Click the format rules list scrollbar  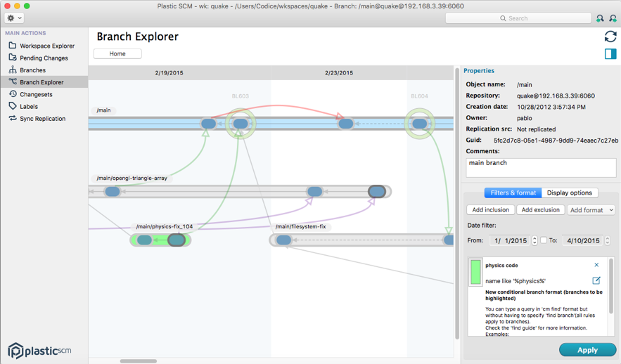[x=611, y=286]
